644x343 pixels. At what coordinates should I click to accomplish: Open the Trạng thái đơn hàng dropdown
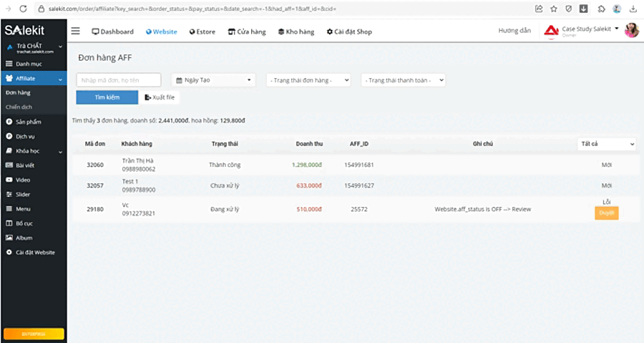click(309, 80)
